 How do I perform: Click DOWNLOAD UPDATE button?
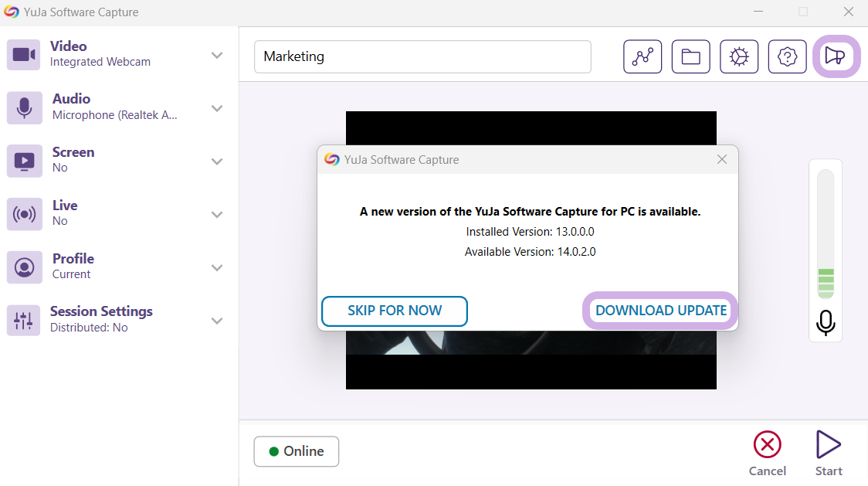click(x=661, y=311)
